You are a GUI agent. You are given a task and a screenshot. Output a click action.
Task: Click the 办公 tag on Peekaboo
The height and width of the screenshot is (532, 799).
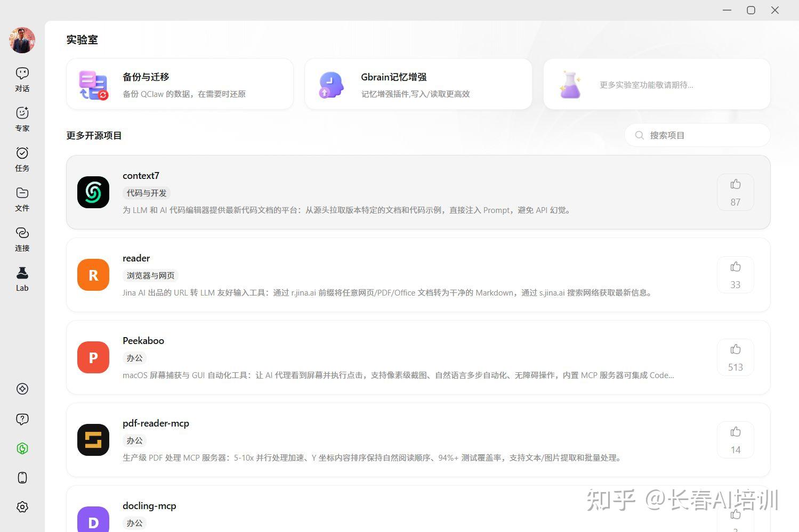pyautogui.click(x=135, y=358)
